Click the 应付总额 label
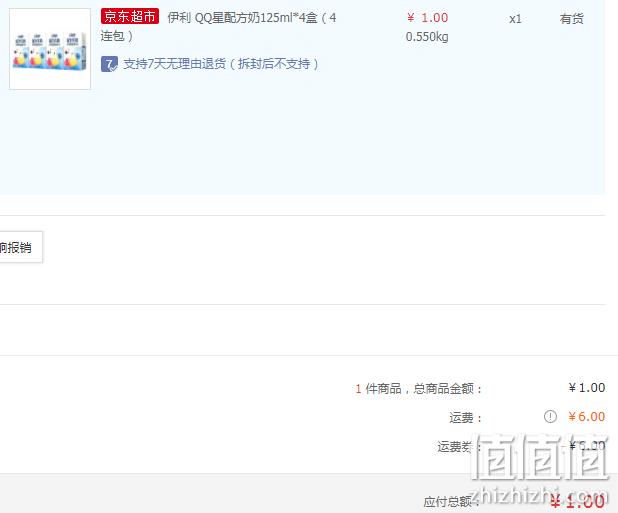618x513 pixels. (451, 502)
